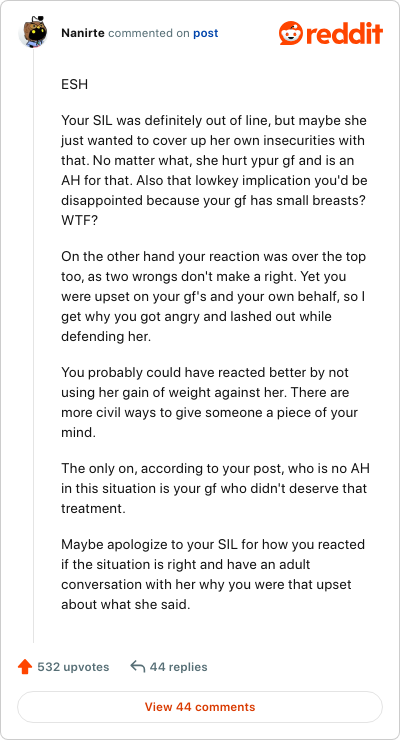Collapse the comment via the vertical thread line

point(33,345)
